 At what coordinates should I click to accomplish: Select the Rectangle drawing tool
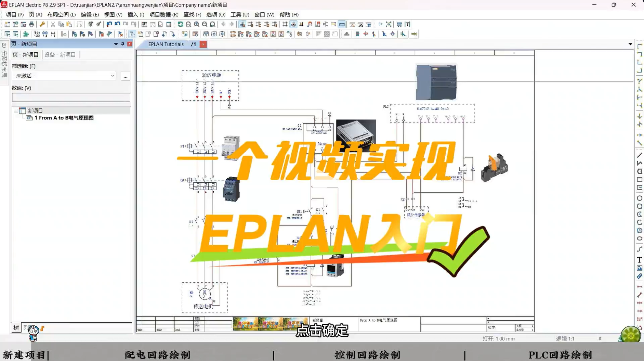pyautogui.click(x=639, y=179)
